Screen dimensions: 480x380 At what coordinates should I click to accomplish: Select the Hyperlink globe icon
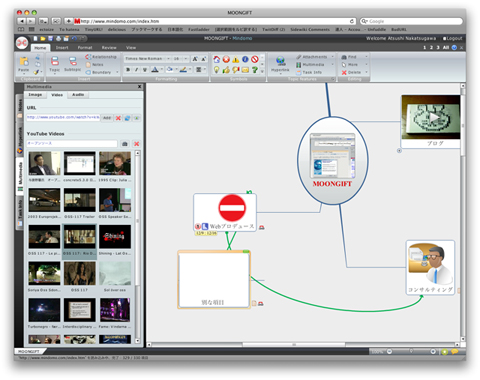point(280,60)
